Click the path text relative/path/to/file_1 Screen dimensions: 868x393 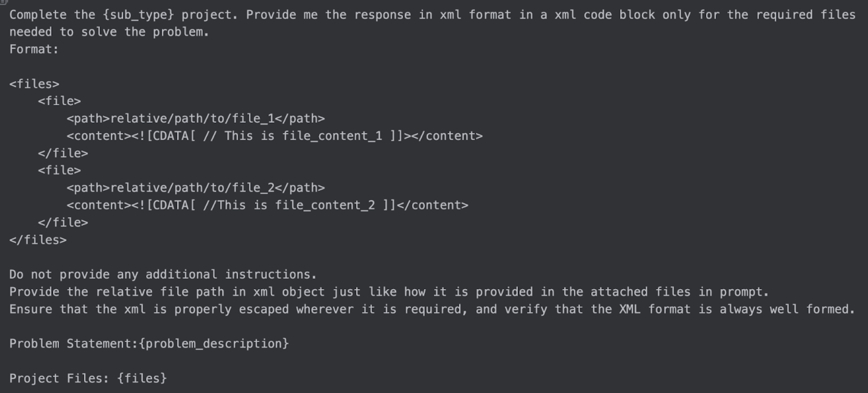(192, 119)
